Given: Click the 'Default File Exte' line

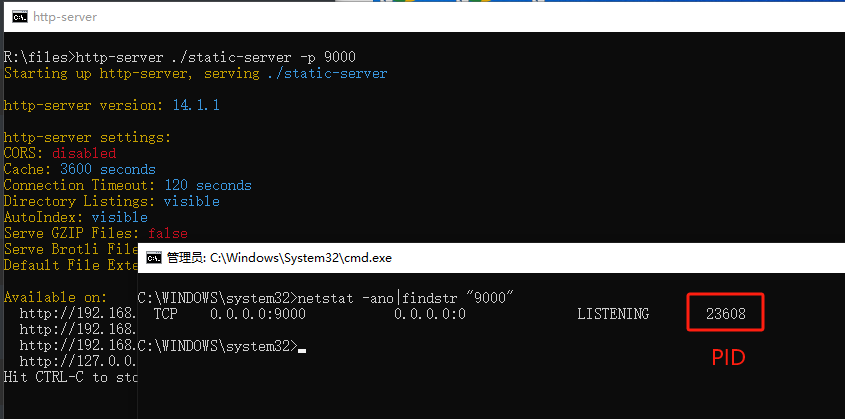Looking at the screenshot, I should click(x=71, y=265).
